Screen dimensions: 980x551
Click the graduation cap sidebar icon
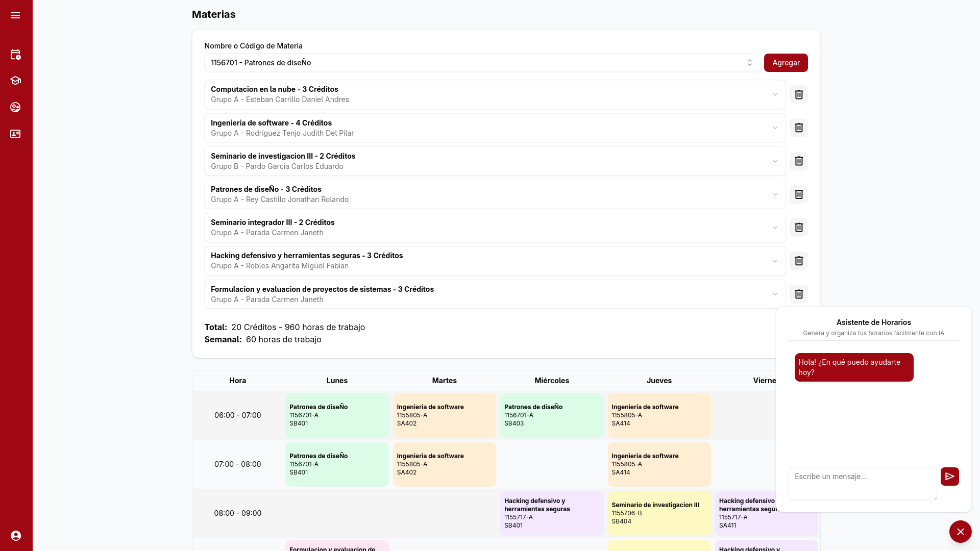coord(15,81)
